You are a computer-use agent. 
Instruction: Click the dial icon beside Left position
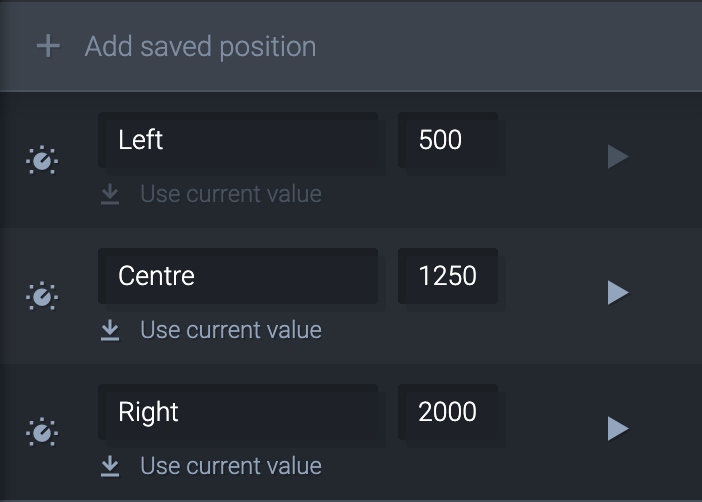(42, 160)
